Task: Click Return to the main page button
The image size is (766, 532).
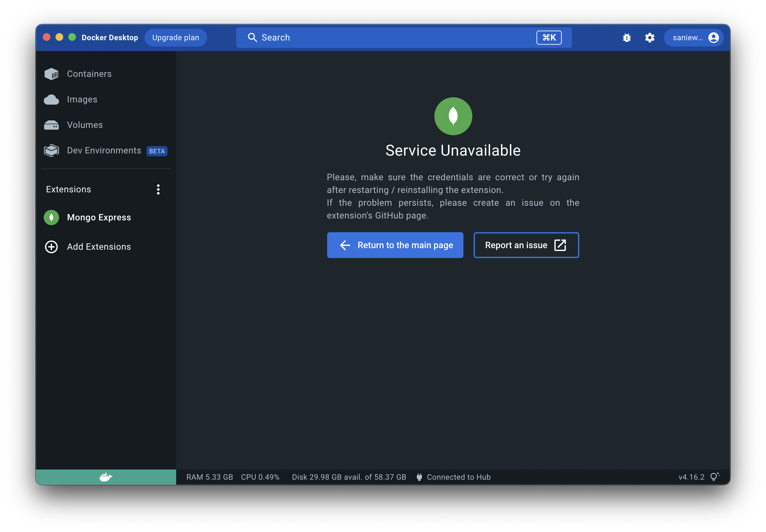Action: (x=395, y=245)
